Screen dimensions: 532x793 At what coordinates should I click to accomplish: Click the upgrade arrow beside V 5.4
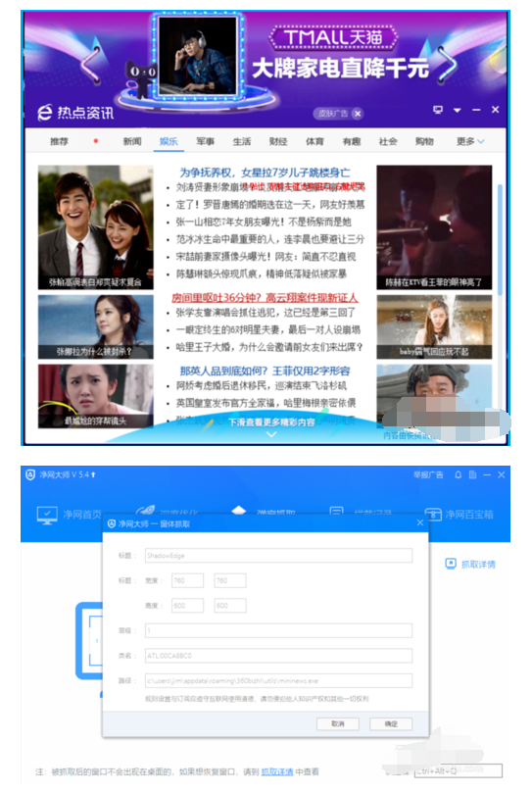93,474
